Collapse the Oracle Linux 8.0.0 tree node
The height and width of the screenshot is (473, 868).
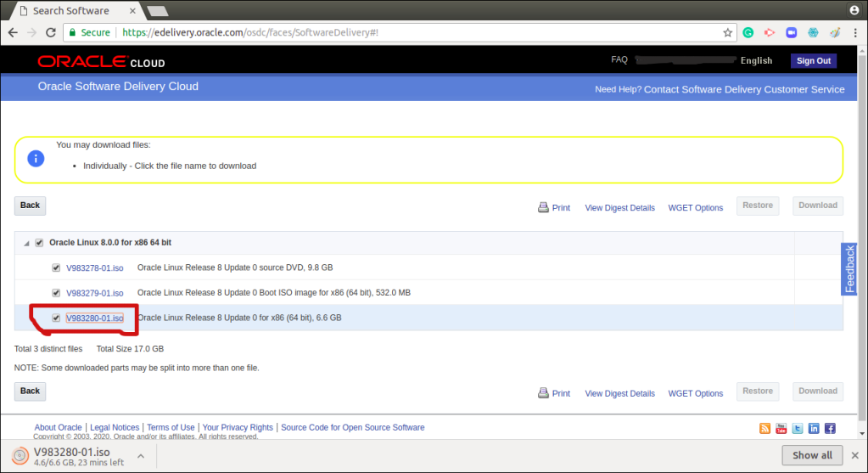click(x=26, y=243)
